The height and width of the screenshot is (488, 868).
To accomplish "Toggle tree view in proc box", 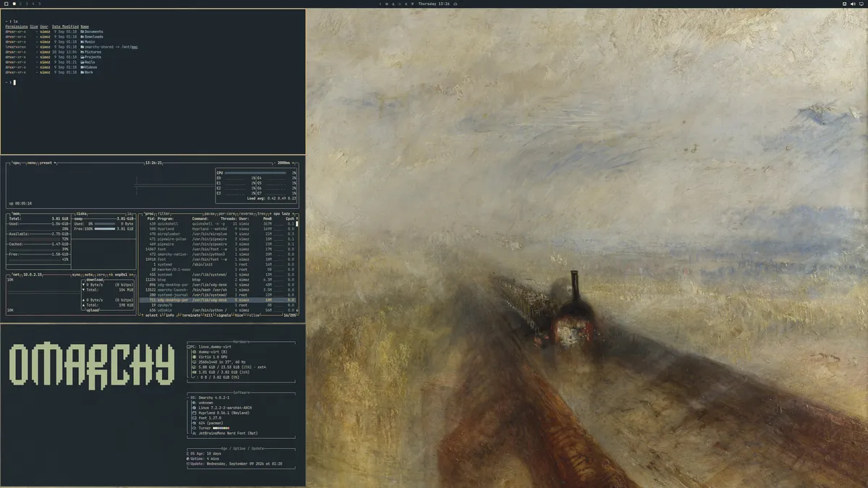I will [261, 213].
